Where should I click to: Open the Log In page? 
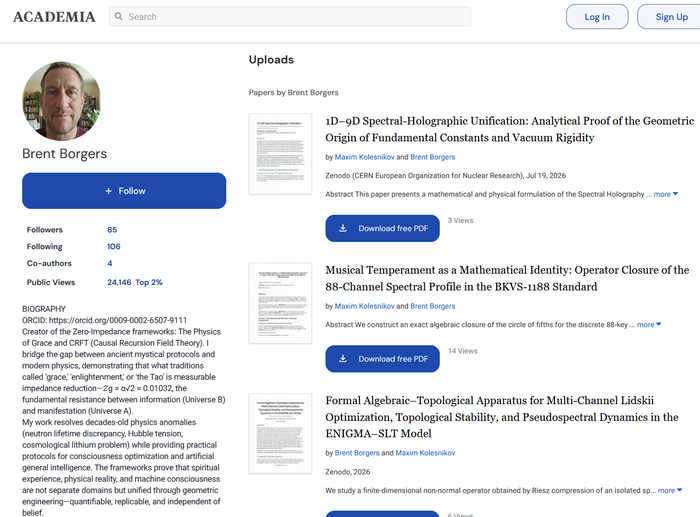tap(597, 17)
